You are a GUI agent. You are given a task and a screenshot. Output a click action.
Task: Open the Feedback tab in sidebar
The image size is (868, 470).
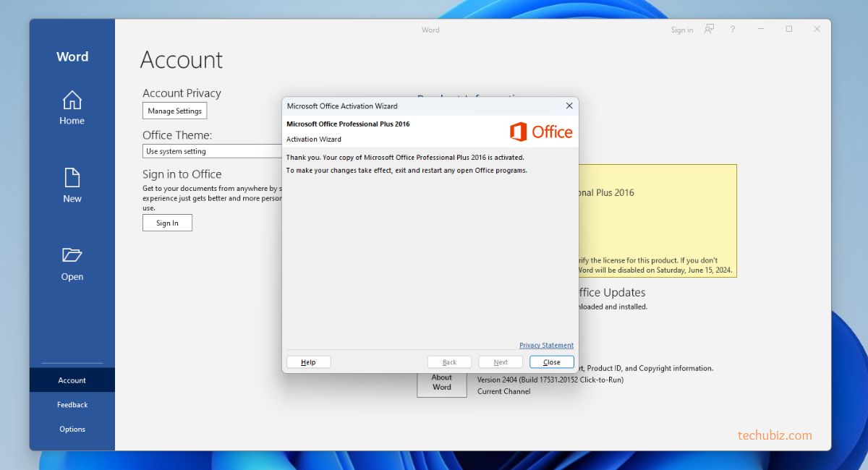[72, 405]
